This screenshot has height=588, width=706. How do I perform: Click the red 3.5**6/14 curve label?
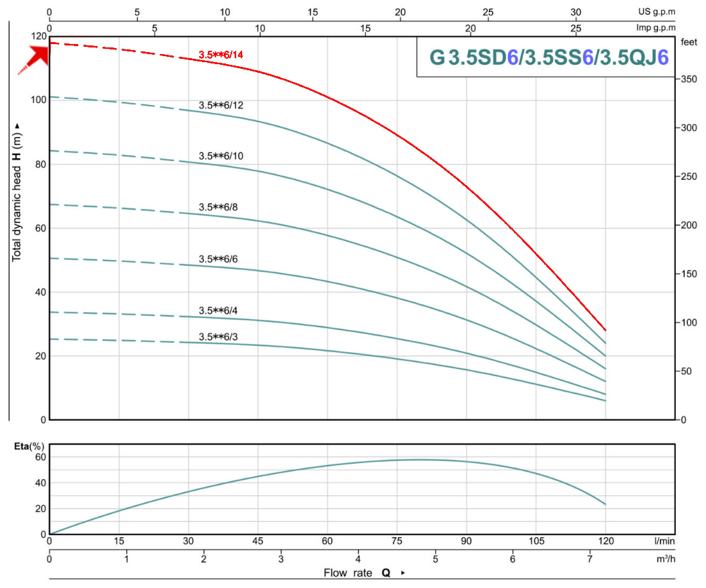point(221,55)
